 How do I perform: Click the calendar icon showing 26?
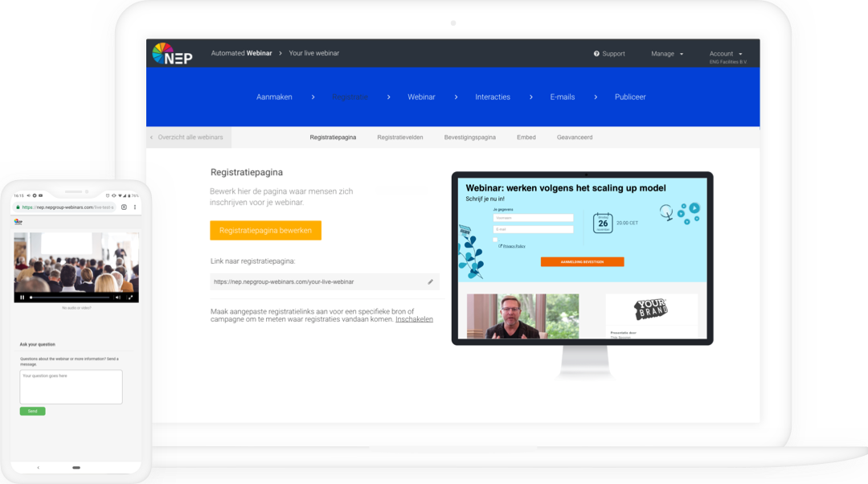(x=603, y=224)
